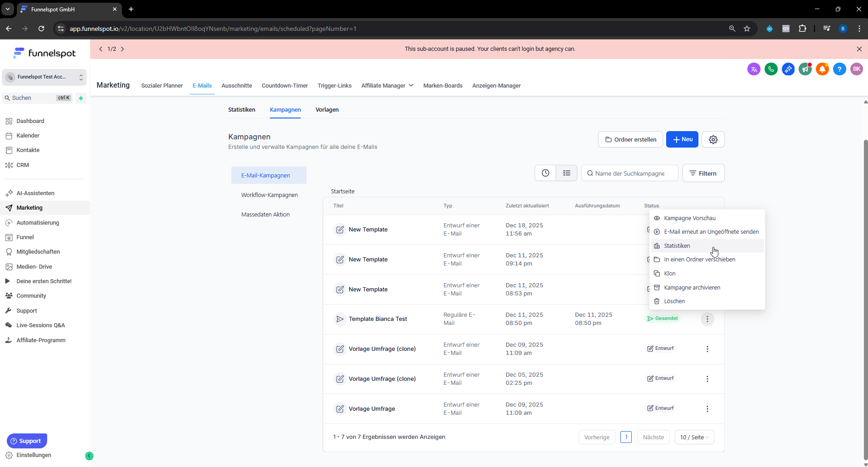Switch to the Vorlagen tab

tap(327, 110)
